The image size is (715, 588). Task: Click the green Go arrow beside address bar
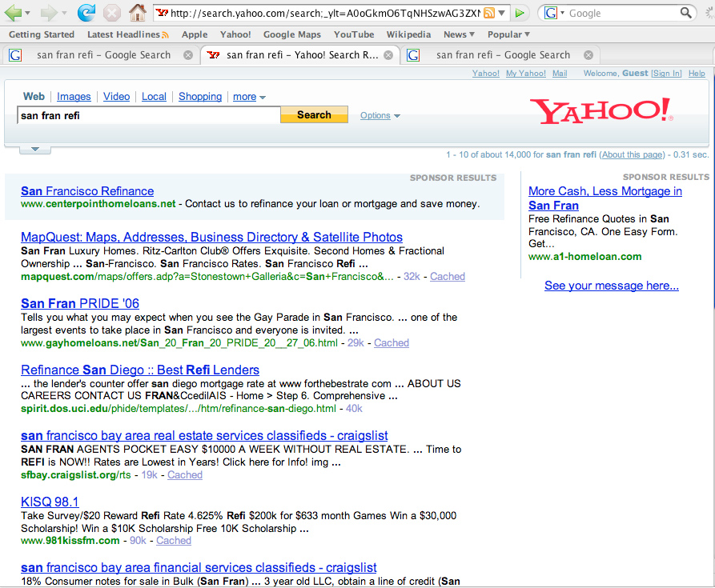519,13
